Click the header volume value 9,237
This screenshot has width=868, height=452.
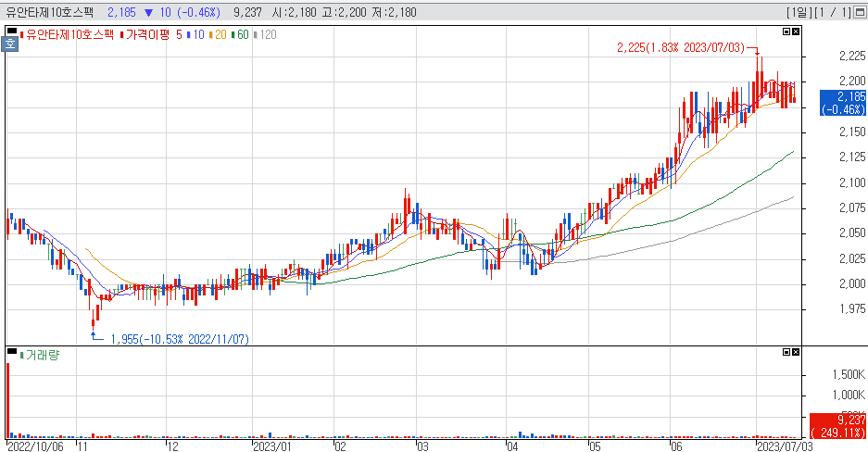[247, 12]
